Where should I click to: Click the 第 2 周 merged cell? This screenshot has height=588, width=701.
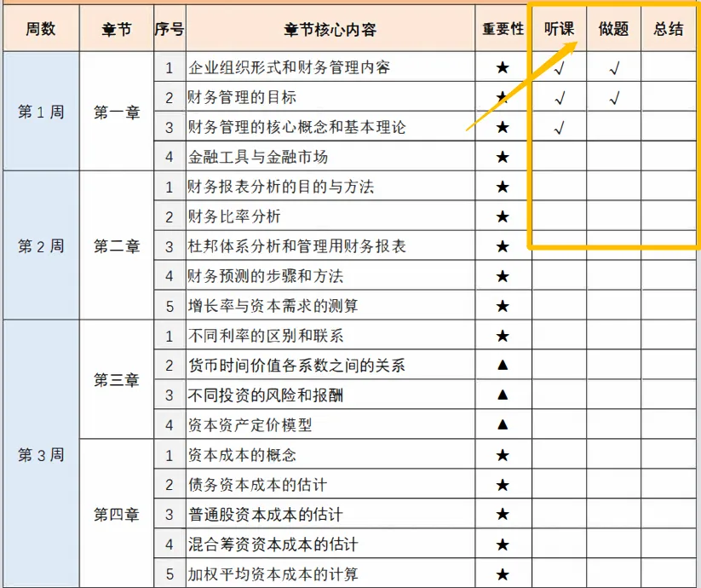point(41,245)
